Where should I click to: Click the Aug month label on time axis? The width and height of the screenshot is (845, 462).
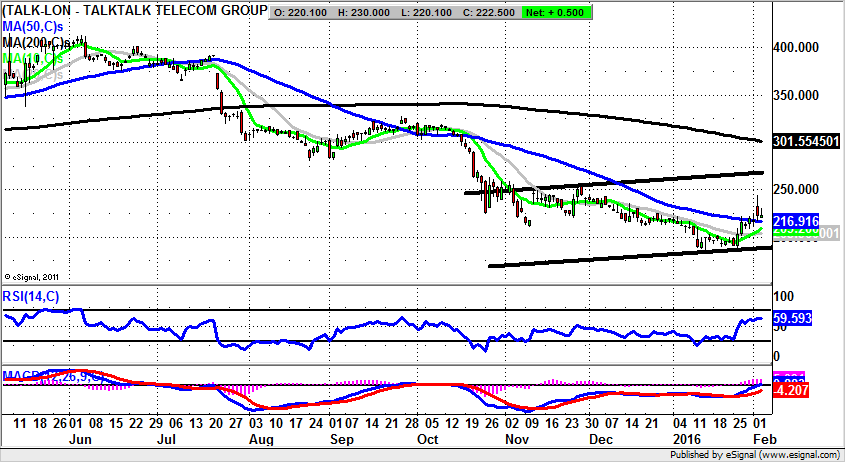click(260, 437)
